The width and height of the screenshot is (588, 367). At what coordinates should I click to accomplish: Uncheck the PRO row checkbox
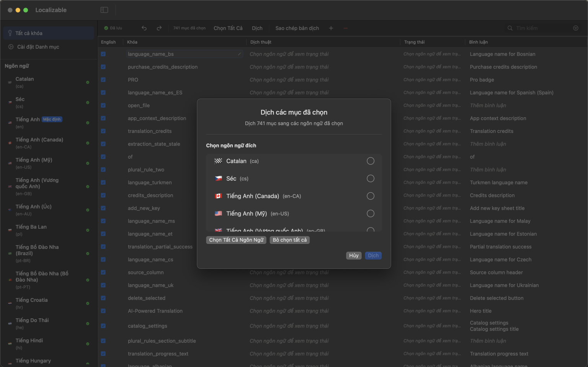tap(103, 80)
